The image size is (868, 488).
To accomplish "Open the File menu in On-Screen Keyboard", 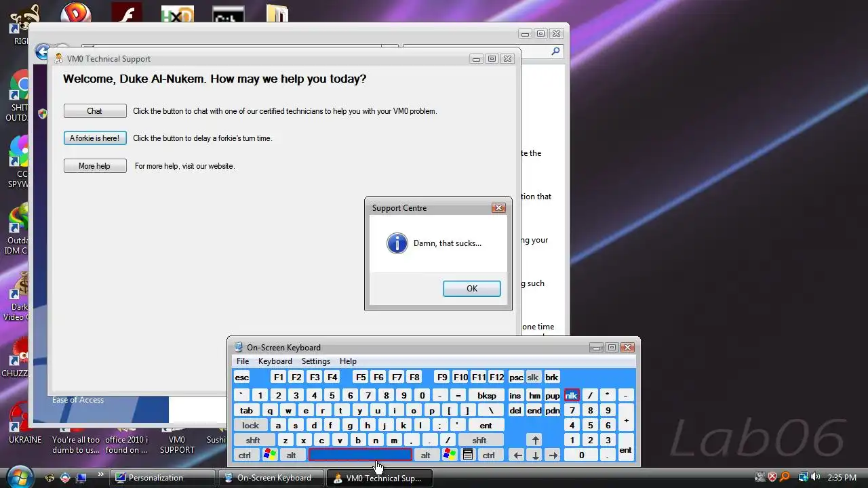I will [x=243, y=361].
